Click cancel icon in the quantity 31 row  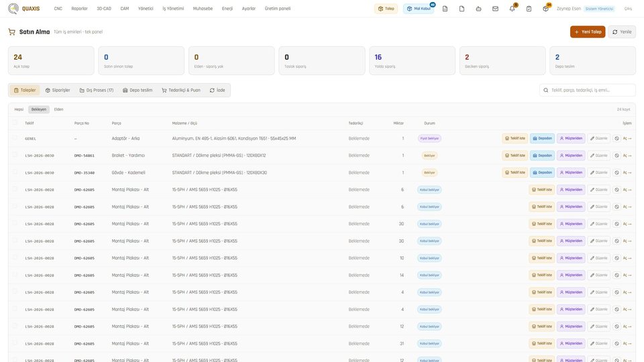[616, 343]
